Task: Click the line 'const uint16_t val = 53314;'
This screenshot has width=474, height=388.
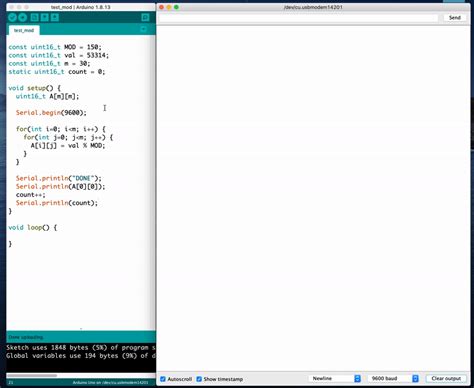Action: (59, 55)
